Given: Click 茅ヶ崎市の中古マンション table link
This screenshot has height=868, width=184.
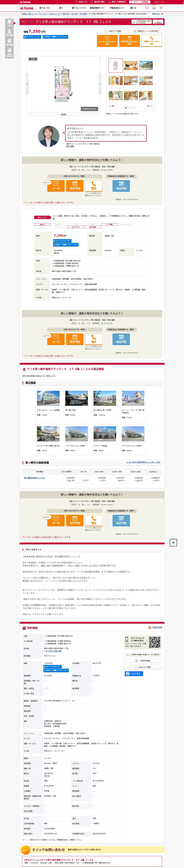Looking at the screenshot, I should (35, 478).
